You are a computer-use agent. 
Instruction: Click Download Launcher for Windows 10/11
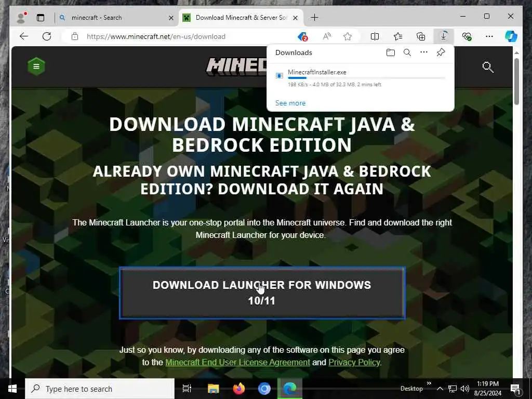262,293
